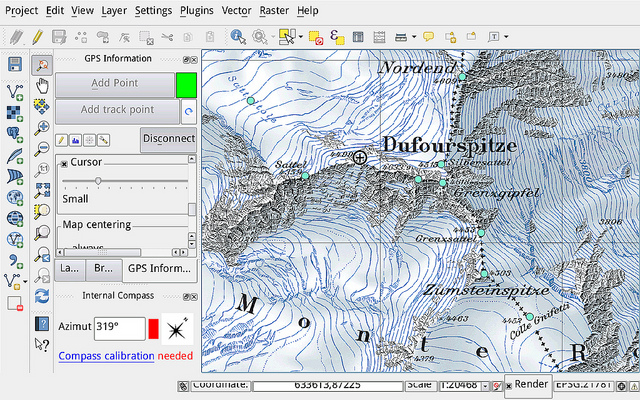Click the Zoom Out magnifier tool
Viewport: 640px width, 400px height.
pyautogui.click(x=42, y=148)
